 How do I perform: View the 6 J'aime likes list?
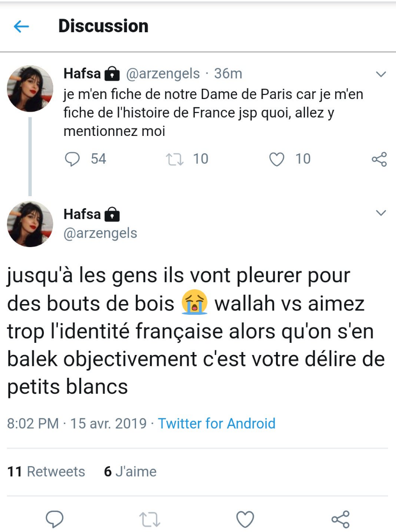pos(130,472)
